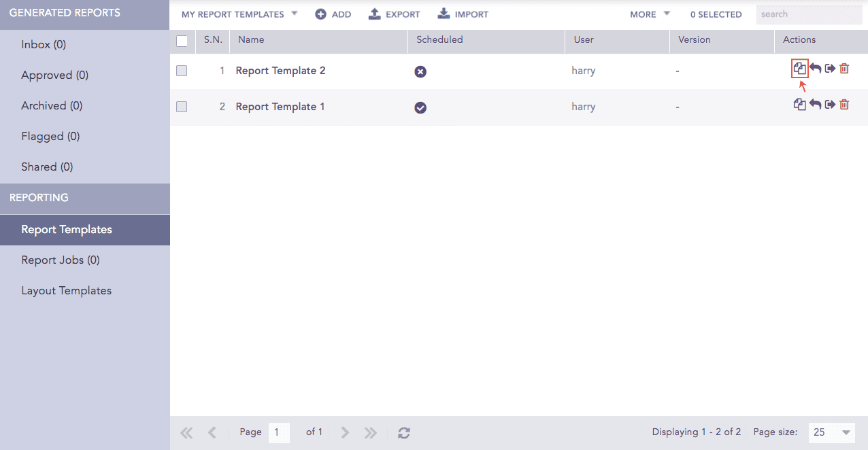Click export icon for Report Template 1

830,105
